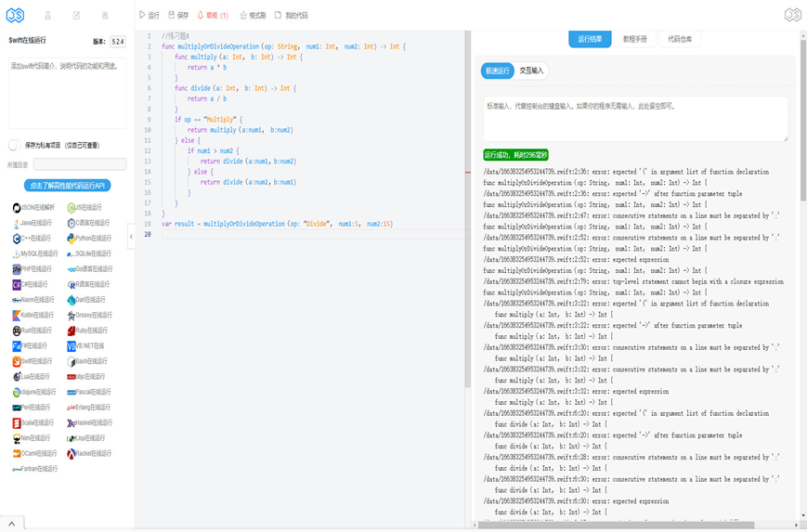
Task: Click the edit pencil icon in sidebar header
Action: [x=77, y=16]
